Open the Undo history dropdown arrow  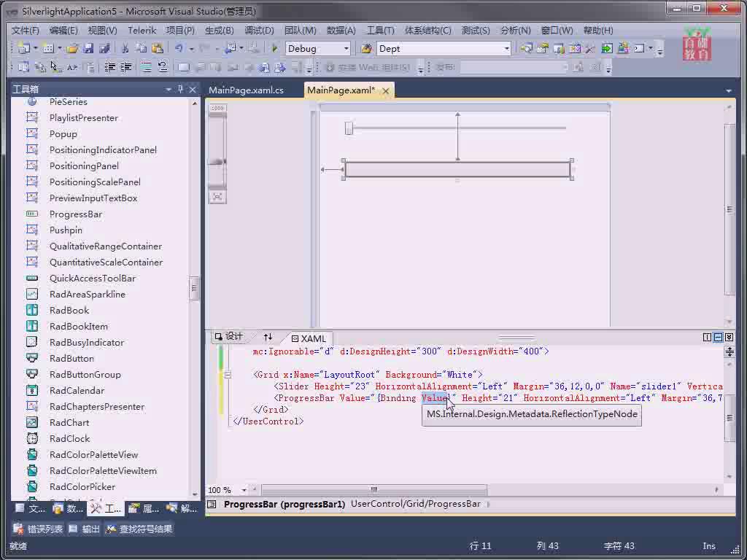[x=192, y=49]
